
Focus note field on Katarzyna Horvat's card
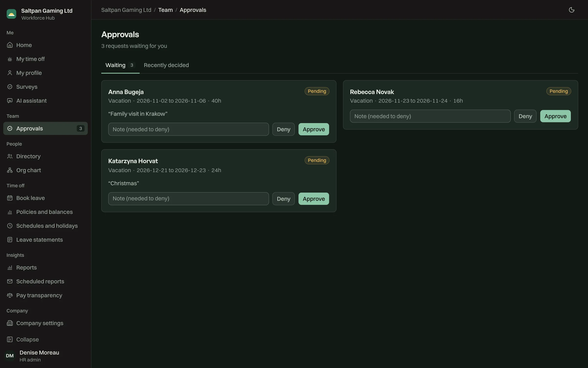tap(188, 199)
